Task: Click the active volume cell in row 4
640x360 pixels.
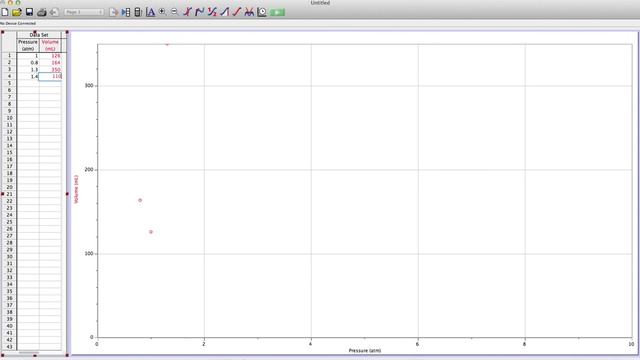Action: point(50,76)
